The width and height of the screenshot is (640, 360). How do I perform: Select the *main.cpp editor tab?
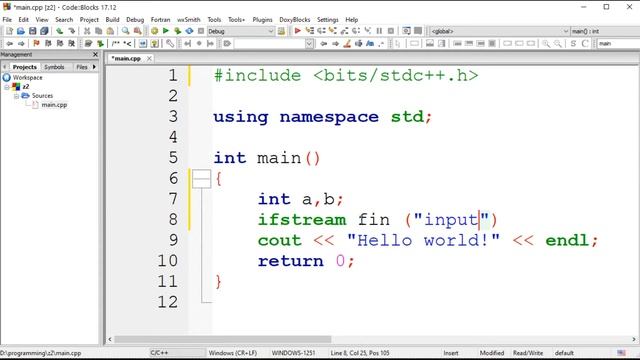126,59
